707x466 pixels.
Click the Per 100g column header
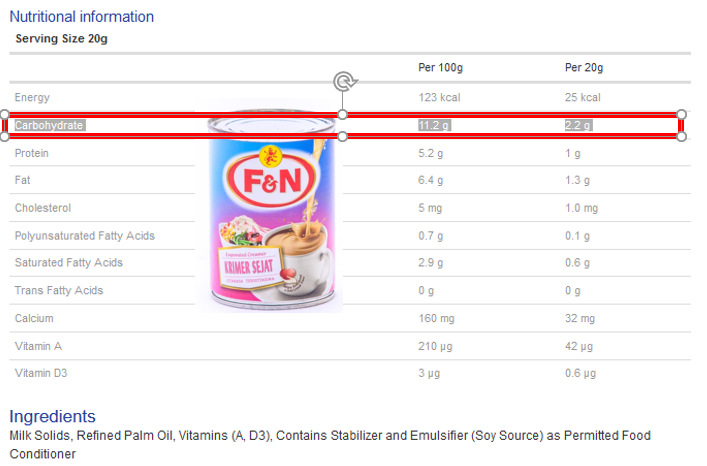(x=441, y=68)
